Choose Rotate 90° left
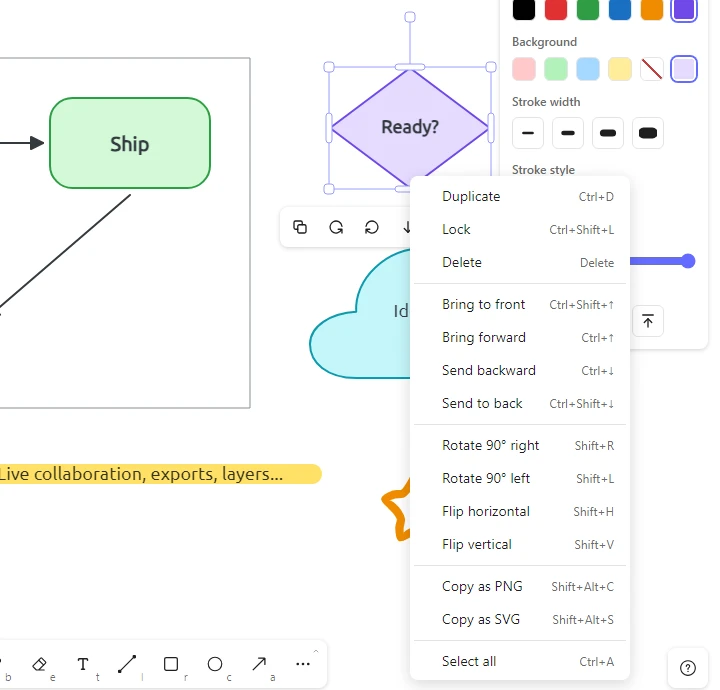The height and width of the screenshot is (690, 720). (x=520, y=478)
